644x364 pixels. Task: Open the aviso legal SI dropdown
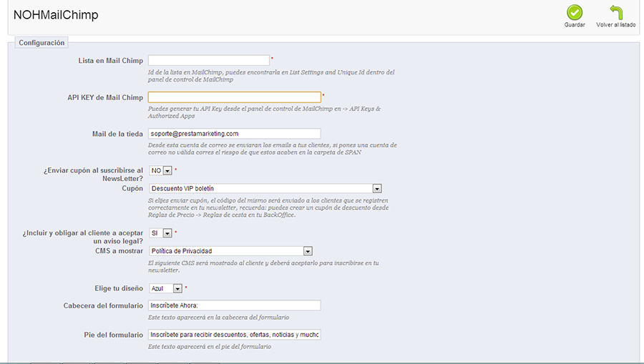point(160,233)
